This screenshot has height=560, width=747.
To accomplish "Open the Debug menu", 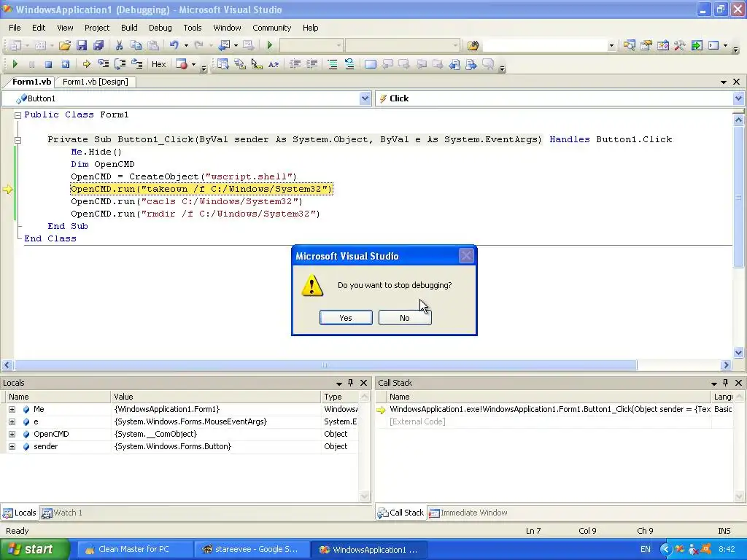I will coord(160,28).
